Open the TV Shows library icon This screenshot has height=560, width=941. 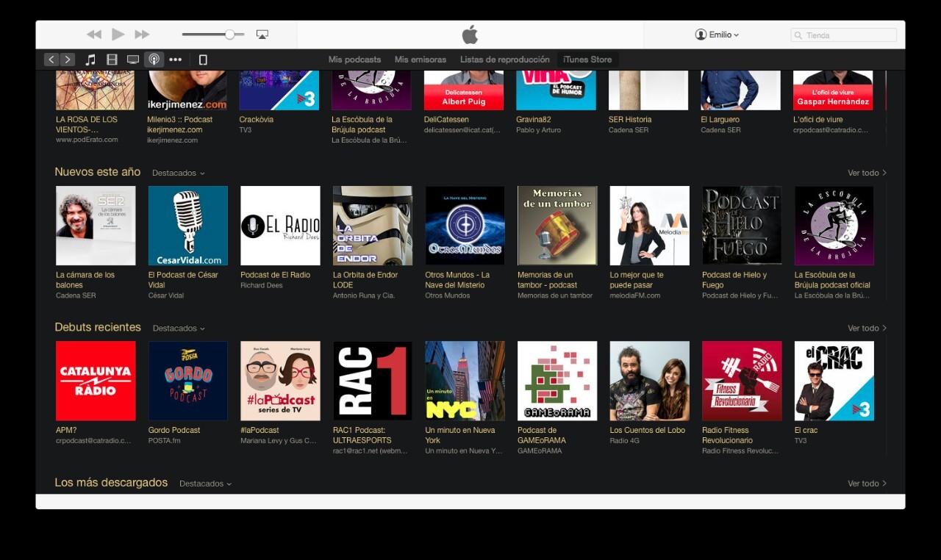click(x=133, y=60)
